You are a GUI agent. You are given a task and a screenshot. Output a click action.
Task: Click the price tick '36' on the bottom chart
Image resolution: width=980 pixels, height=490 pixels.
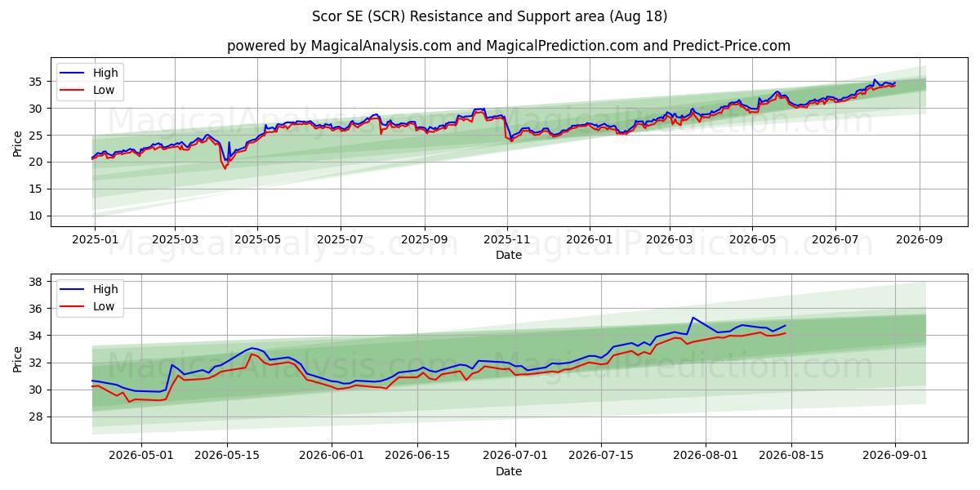coord(38,309)
